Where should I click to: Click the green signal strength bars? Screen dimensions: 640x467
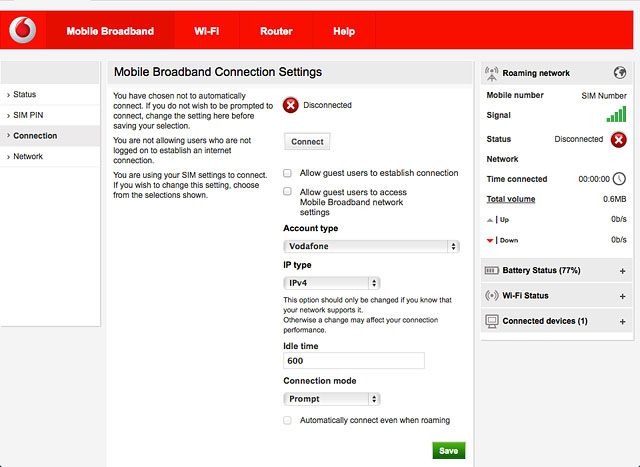[616, 114]
